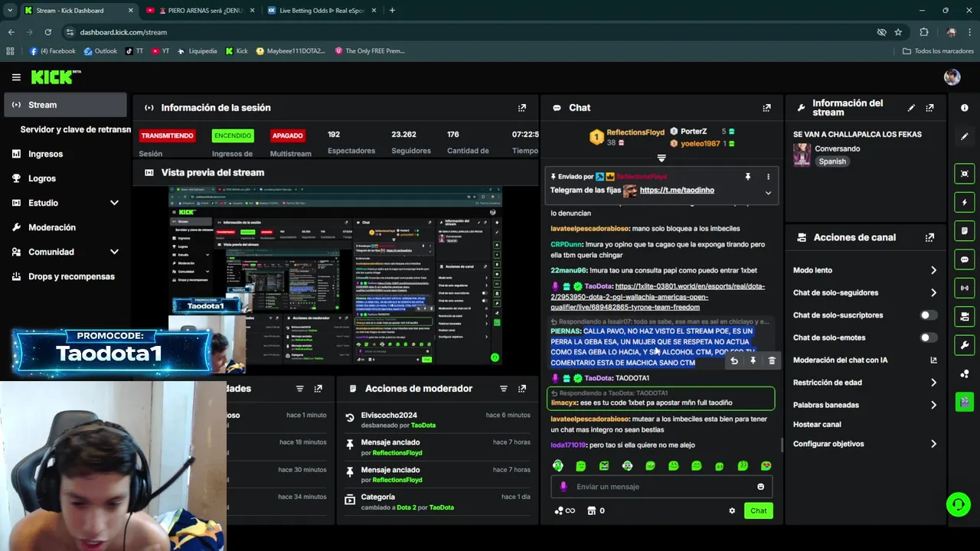This screenshot has width=980, height=551.
Task: Open the filter of the Acciones de moderador panel
Action: pyautogui.click(x=504, y=389)
